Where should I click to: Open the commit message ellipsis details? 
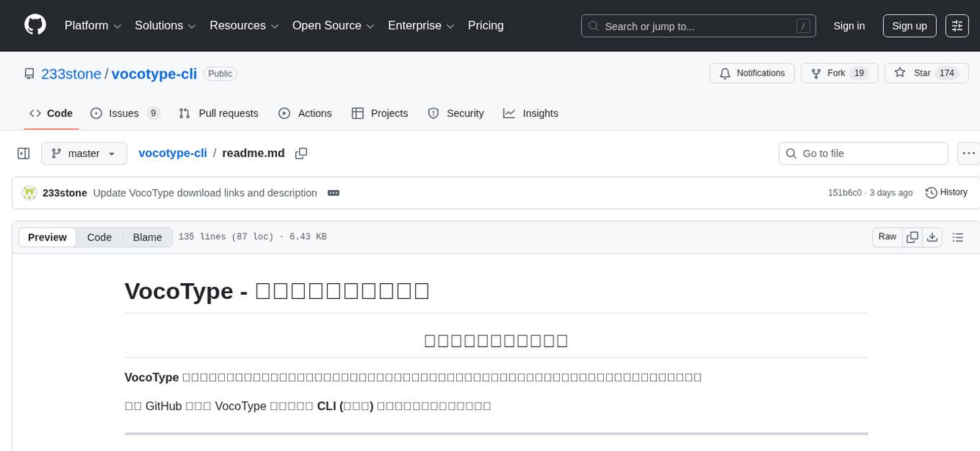(333, 192)
